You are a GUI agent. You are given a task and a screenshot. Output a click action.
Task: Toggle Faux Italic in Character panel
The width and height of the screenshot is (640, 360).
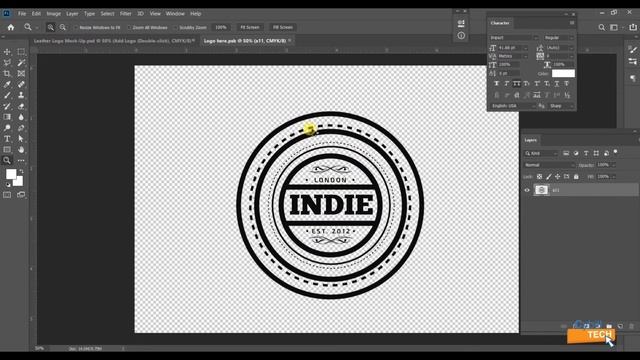[507, 84]
